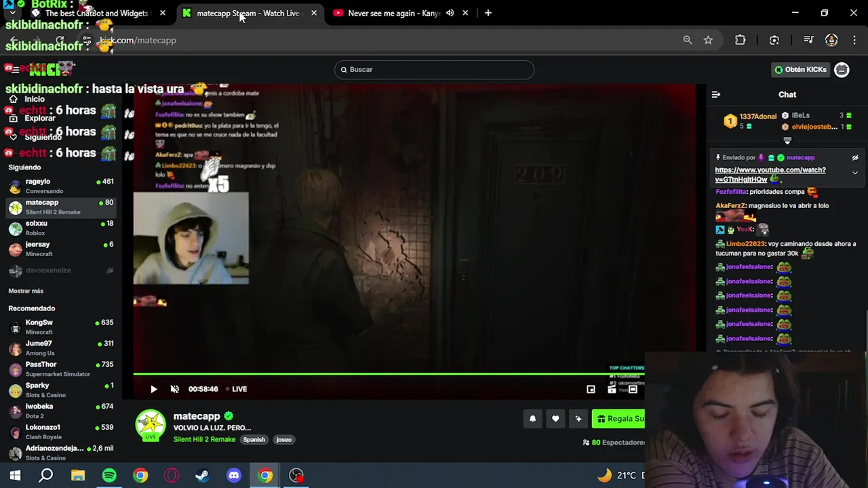868x488 pixels.
Task: Open the Silent Hill 2 Remake category link
Action: point(204,439)
